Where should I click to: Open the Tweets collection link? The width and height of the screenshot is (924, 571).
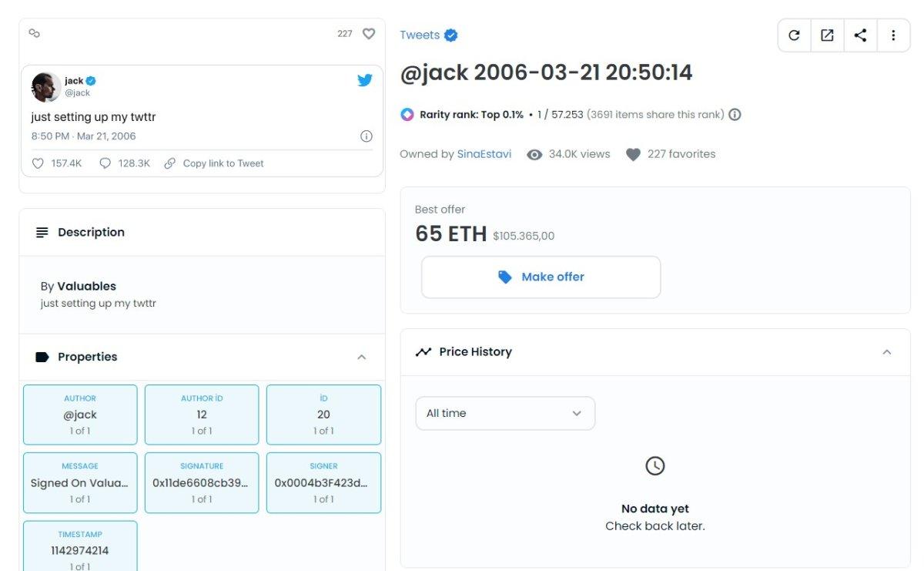420,35
